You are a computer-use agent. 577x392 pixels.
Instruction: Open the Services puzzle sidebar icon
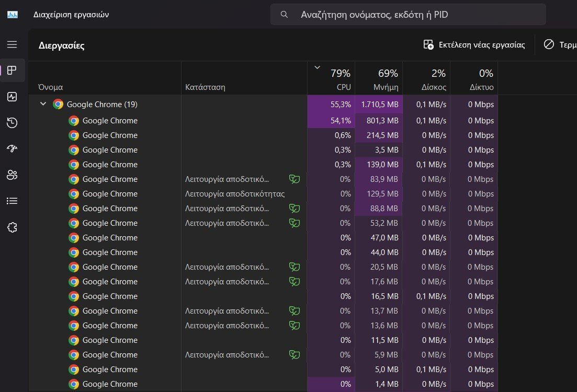click(12, 227)
